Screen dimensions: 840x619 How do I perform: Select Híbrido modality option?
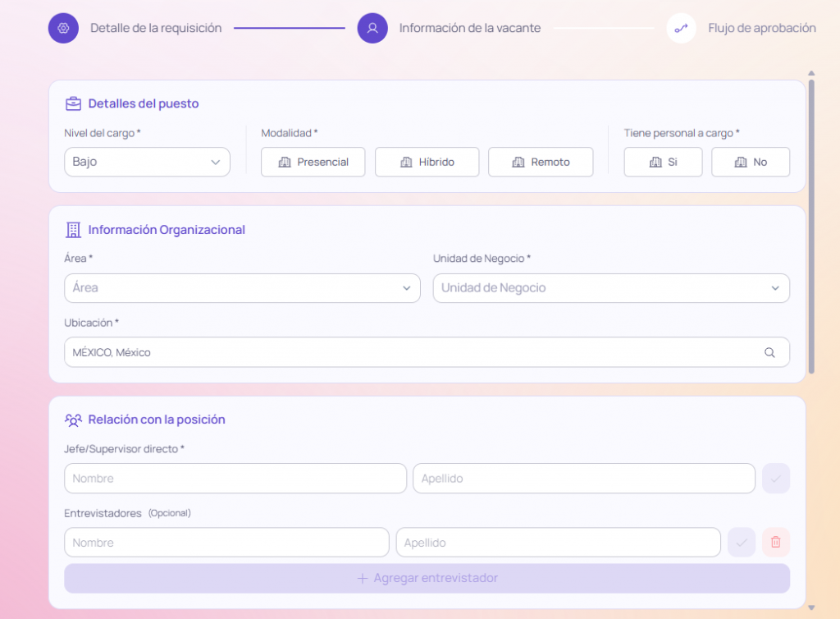pyautogui.click(x=427, y=162)
